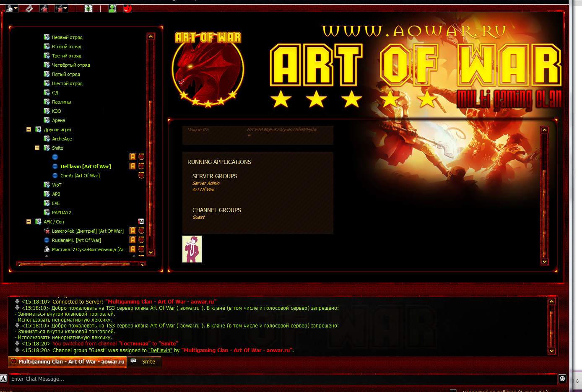Switch to Multigaming Clan server chat tab
The image size is (582, 392).
point(68,361)
